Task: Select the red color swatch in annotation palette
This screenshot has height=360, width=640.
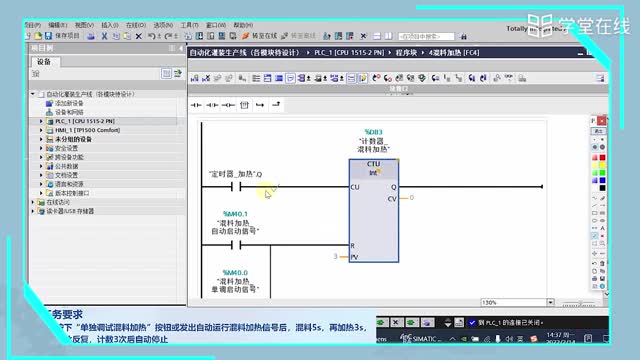Action: click(602, 158)
